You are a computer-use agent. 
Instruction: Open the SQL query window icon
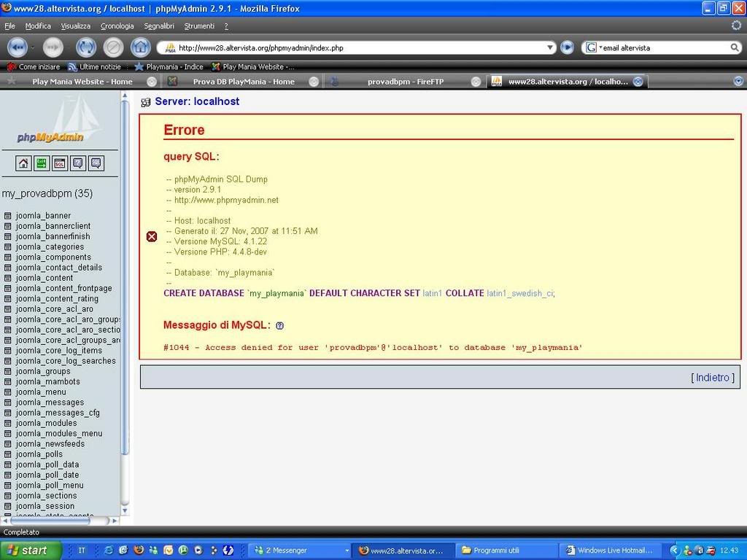coord(60,163)
